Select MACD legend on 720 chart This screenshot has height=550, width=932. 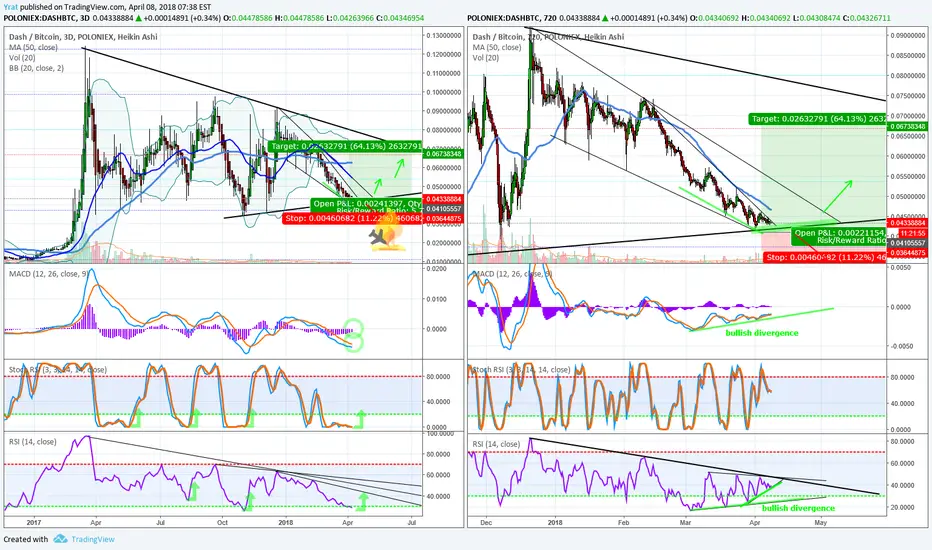click(x=512, y=274)
